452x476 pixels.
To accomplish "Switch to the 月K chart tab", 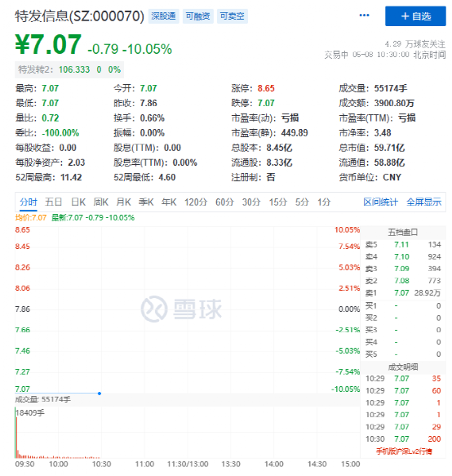I will point(123,202).
